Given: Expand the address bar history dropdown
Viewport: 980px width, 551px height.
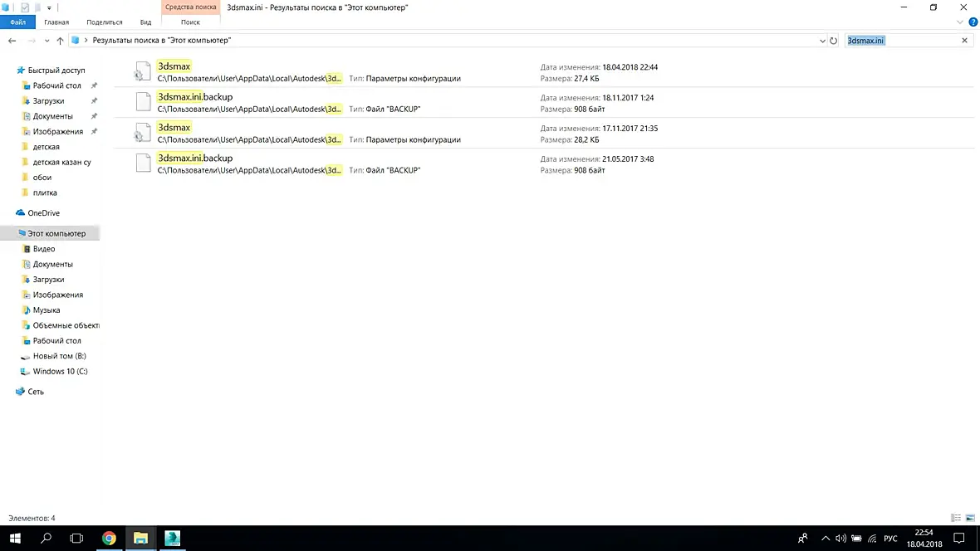Looking at the screenshot, I should coord(822,41).
